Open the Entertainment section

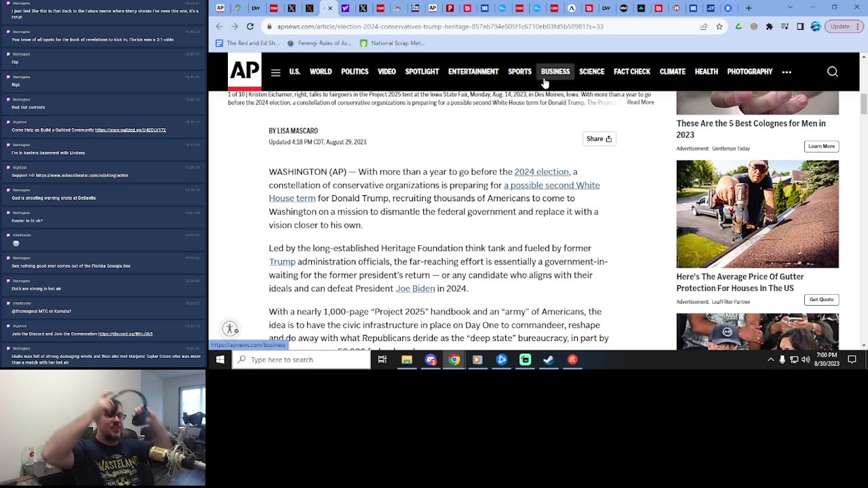(473, 72)
